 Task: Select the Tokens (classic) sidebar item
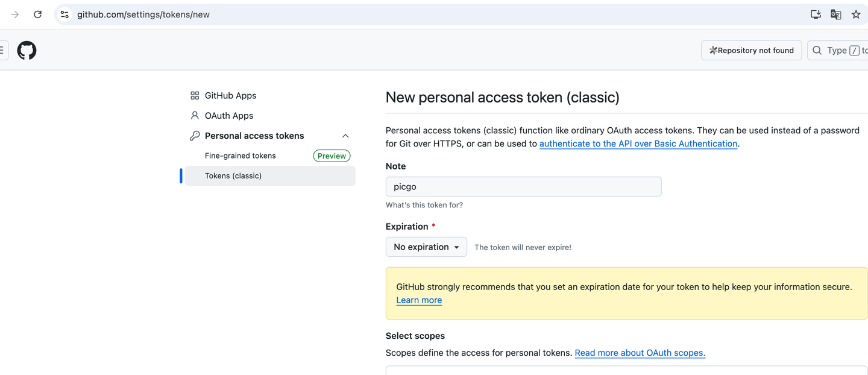pyautogui.click(x=233, y=175)
